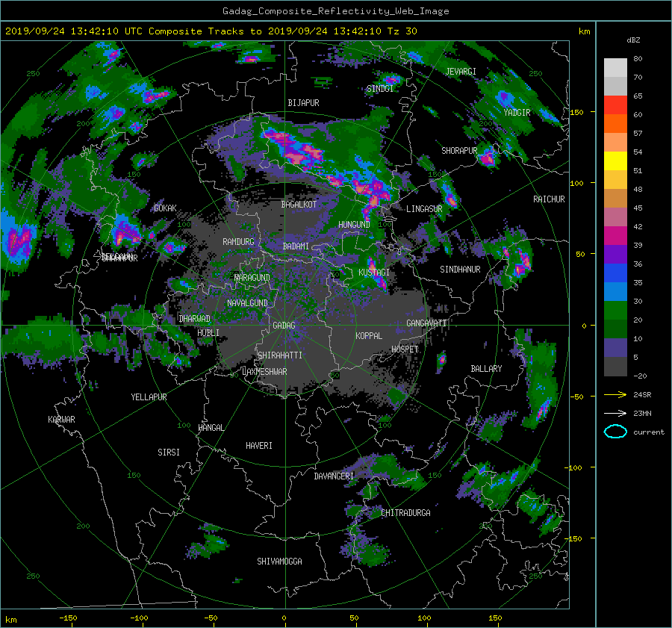The height and width of the screenshot is (628, 672).
Task: Click the YELLAPUR city label
Action: tap(149, 397)
